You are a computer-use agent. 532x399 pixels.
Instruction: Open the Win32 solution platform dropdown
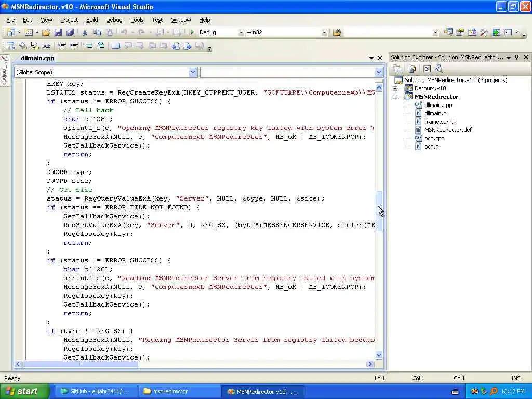pos(324,33)
